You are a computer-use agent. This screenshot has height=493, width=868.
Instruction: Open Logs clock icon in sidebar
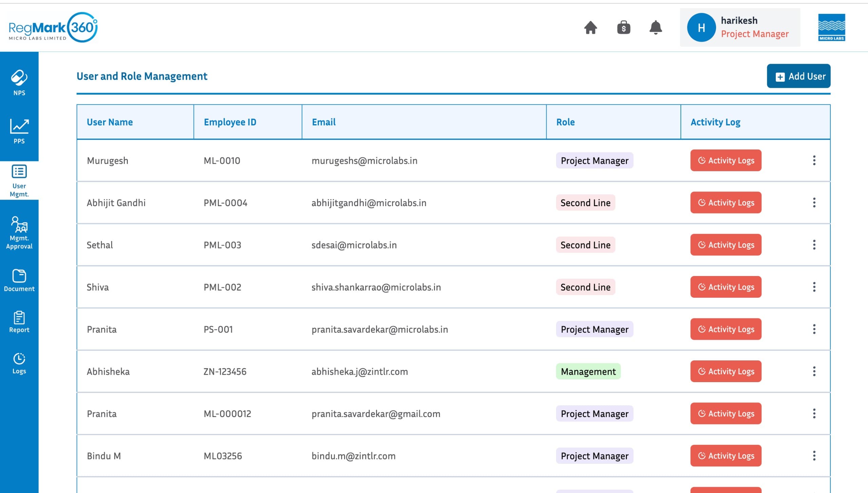click(19, 363)
